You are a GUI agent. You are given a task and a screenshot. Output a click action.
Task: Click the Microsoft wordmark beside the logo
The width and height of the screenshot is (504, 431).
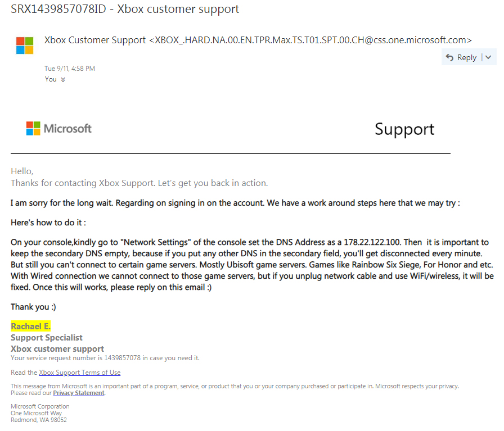click(x=67, y=129)
